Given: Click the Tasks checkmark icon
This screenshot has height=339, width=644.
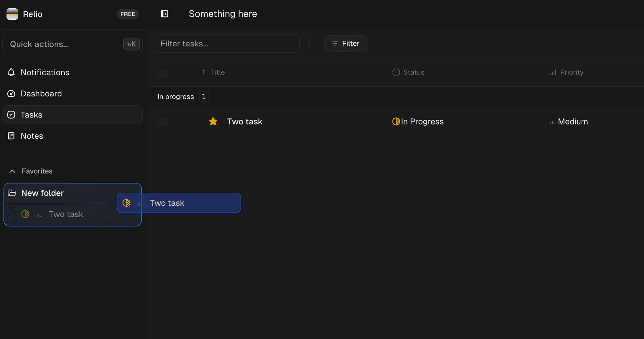Looking at the screenshot, I should [11, 114].
